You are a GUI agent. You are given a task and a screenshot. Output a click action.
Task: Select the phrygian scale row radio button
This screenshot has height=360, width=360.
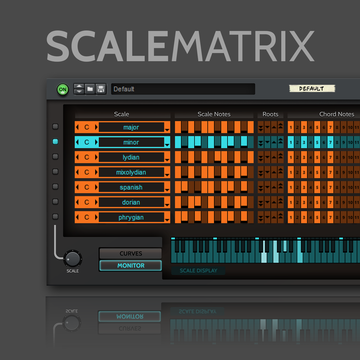[x=55, y=217]
